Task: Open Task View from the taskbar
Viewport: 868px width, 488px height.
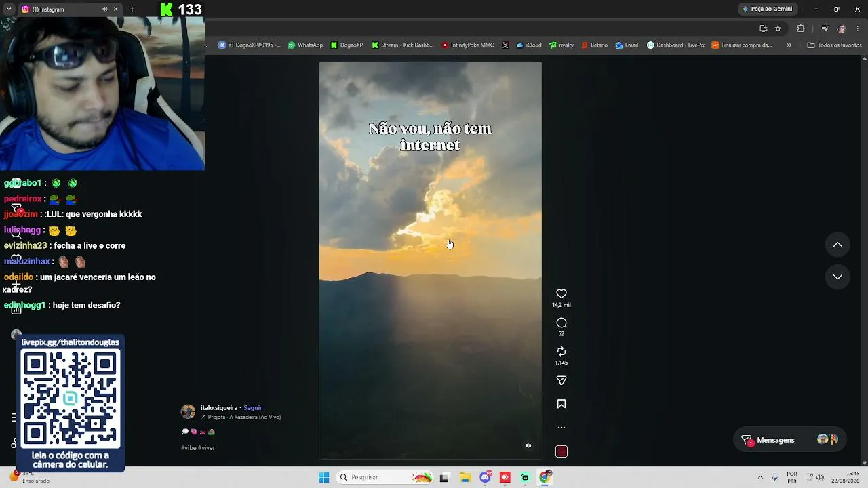Action: 444,477
